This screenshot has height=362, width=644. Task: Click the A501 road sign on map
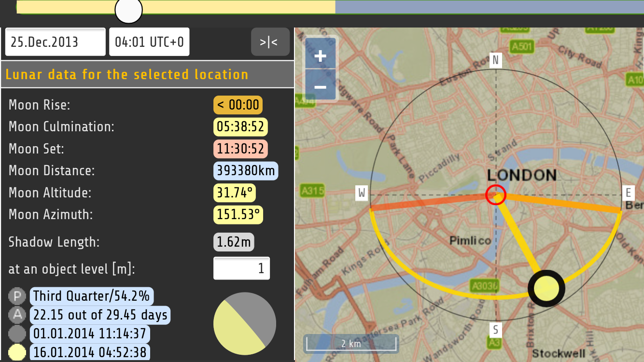tap(522, 47)
